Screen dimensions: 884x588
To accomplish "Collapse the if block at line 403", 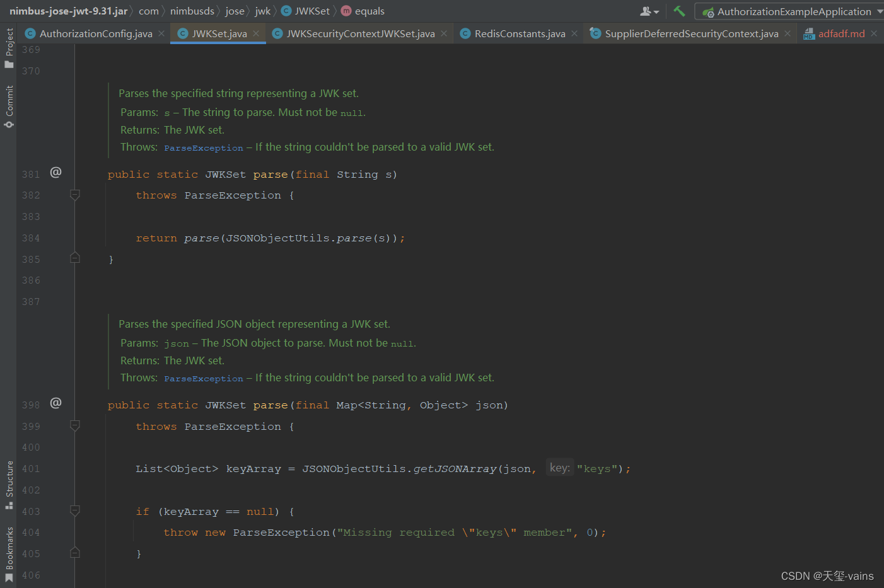I will pos(74,511).
